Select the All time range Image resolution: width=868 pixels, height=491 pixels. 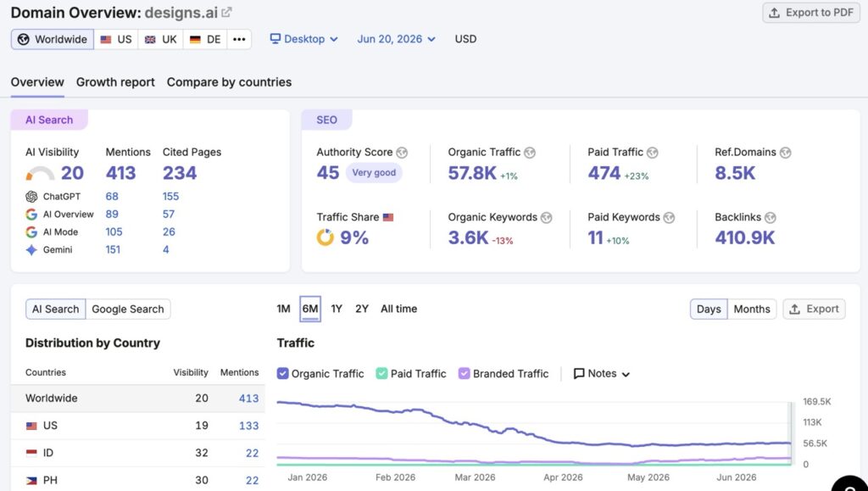[x=399, y=309]
